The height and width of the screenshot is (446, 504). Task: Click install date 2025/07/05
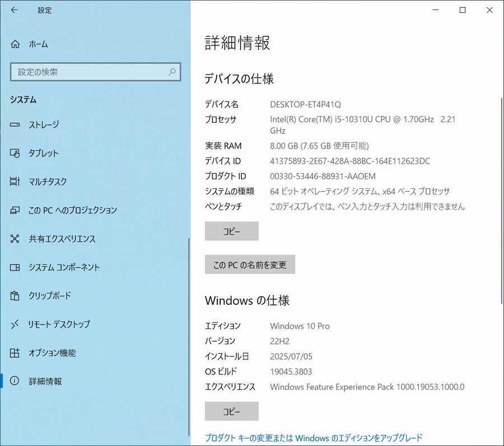point(291,356)
